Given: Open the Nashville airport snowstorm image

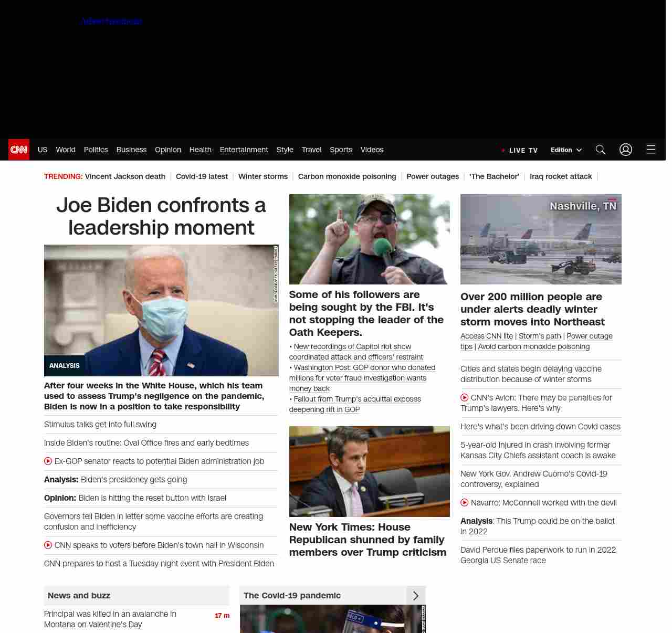Looking at the screenshot, I should tap(541, 239).
